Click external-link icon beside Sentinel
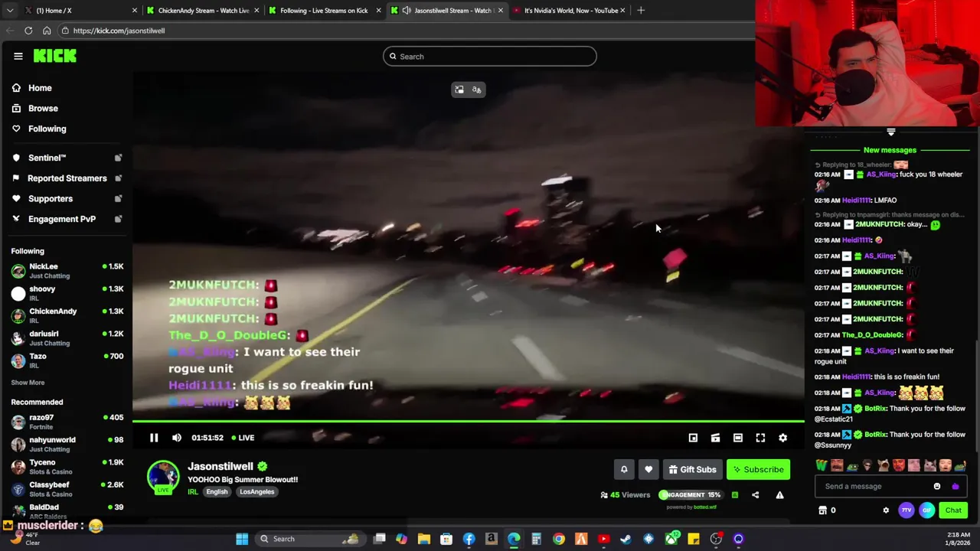Viewport: 980px width, 551px height. pyautogui.click(x=118, y=158)
